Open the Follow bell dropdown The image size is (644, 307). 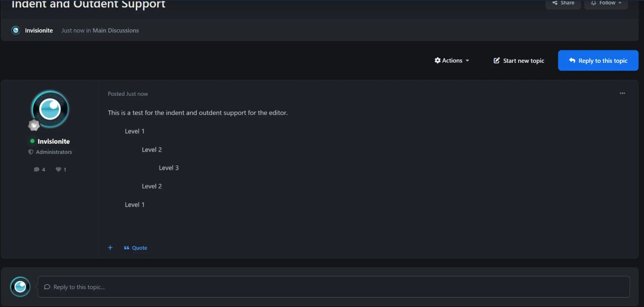click(x=606, y=4)
